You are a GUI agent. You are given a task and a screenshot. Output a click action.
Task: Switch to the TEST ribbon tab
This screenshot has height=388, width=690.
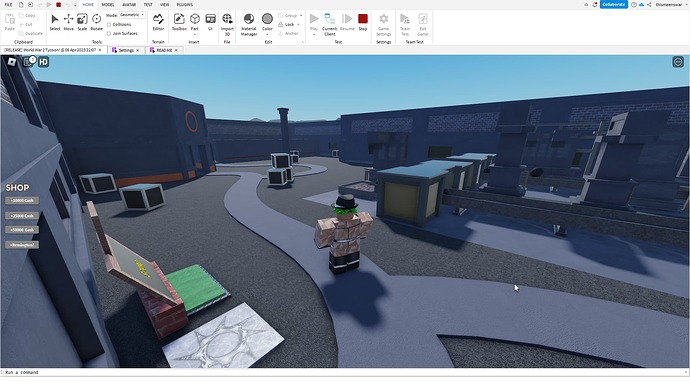click(x=148, y=4)
